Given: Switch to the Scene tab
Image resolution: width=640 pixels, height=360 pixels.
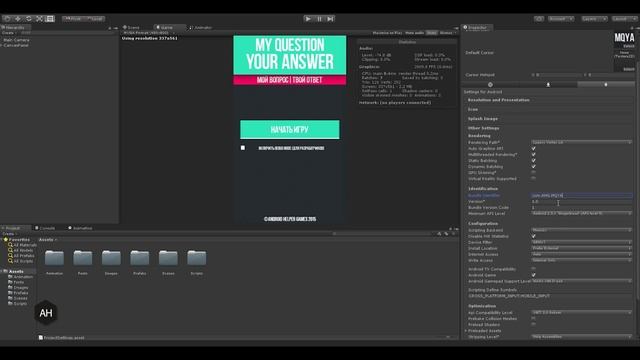Looking at the screenshot, I should click(131, 27).
